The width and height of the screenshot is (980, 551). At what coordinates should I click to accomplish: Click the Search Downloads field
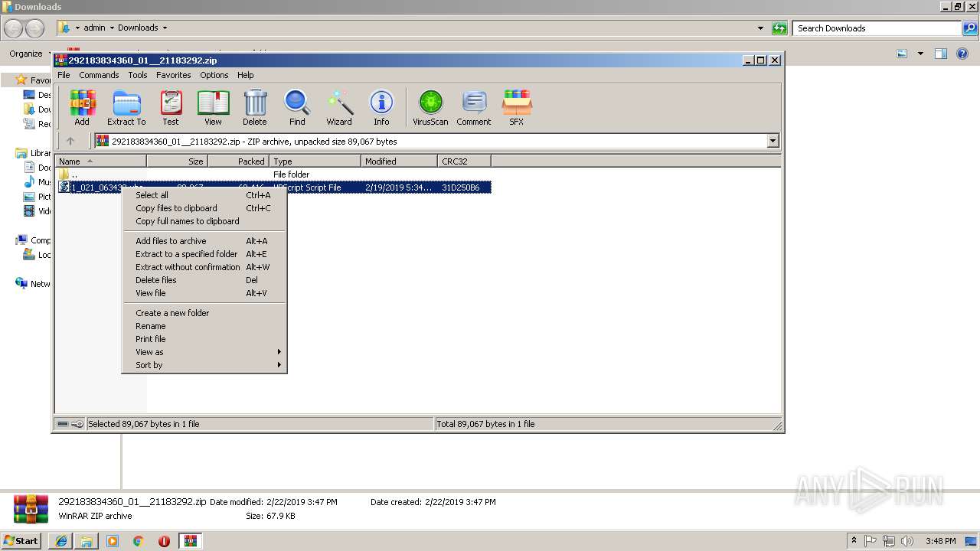(877, 28)
